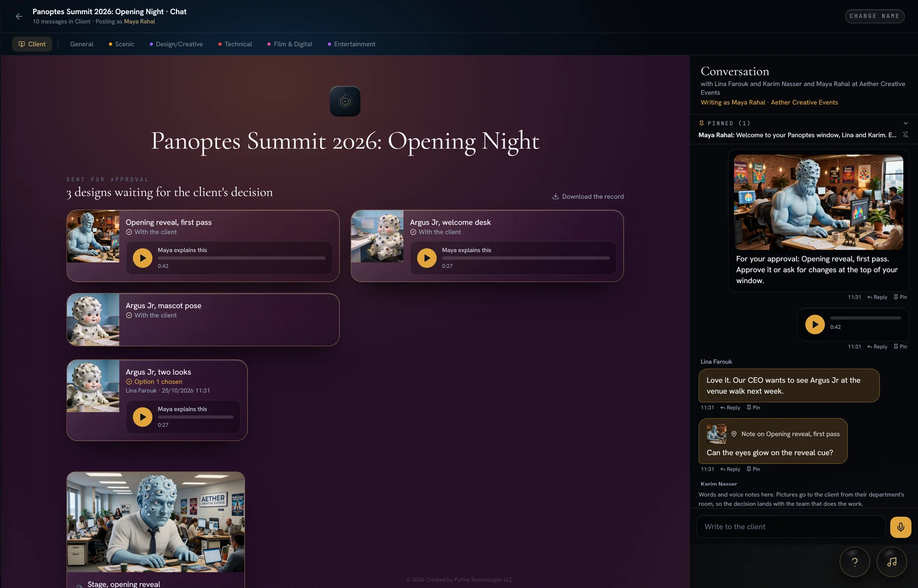Open Argus Jr, welcome desk thumbnail

pos(377,237)
